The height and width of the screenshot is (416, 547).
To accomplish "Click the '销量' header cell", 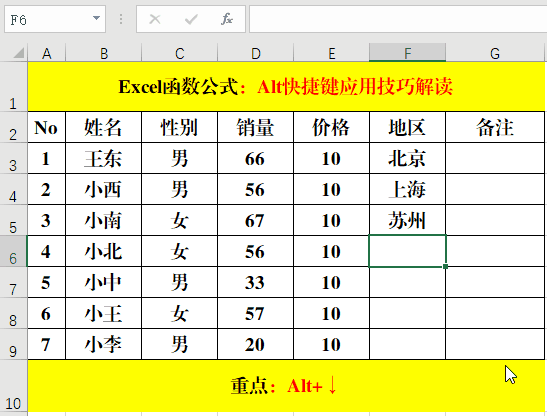I will [x=256, y=127].
